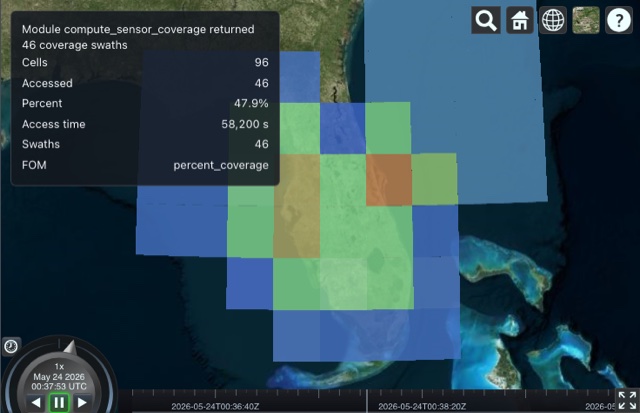Click the 00:37:53 UTC time readout
Screen dimensions: 640x413
point(59,386)
